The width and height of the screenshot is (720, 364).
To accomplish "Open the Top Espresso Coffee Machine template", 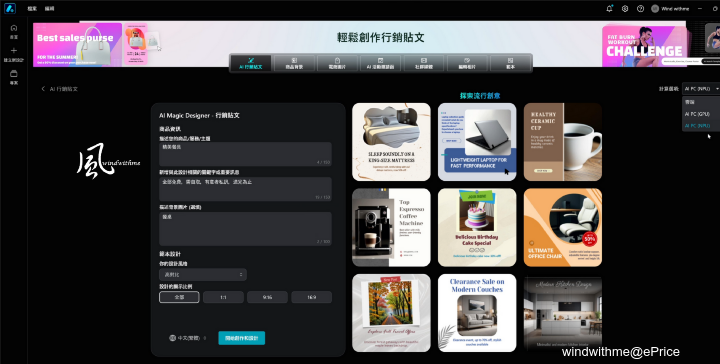I will 391,227.
